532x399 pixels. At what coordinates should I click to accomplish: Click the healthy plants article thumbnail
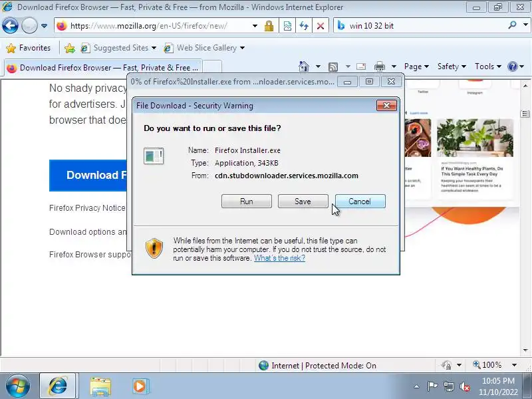click(475, 138)
